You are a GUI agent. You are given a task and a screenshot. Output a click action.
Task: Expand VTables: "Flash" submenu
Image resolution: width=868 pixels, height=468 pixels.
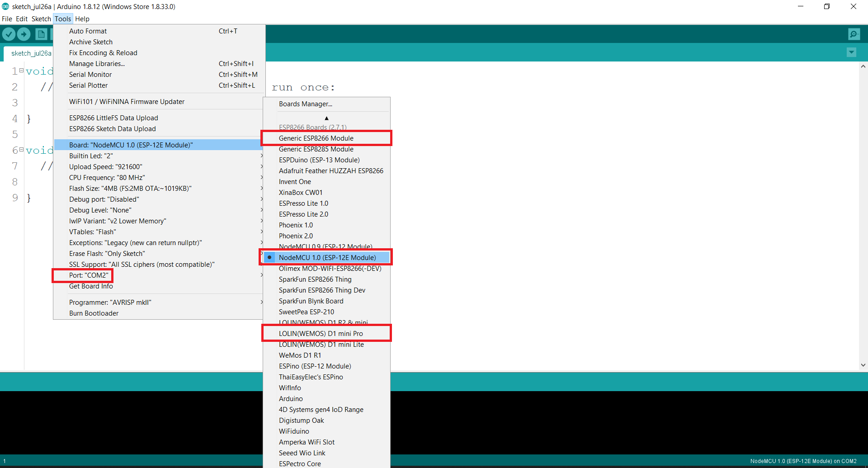(159, 232)
